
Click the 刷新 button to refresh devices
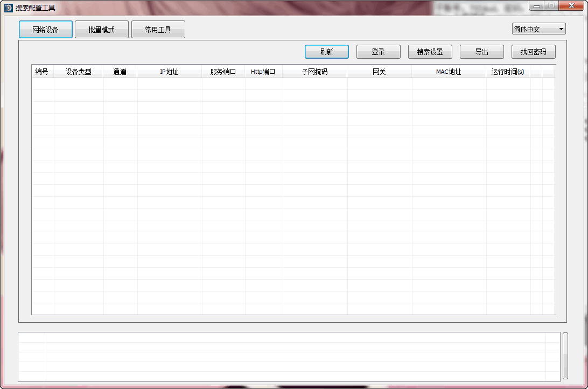coord(326,51)
